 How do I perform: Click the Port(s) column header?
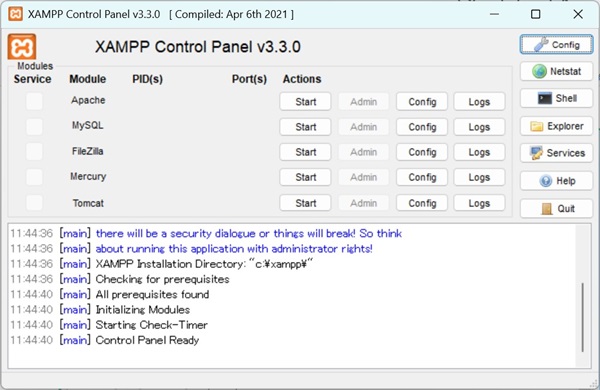(249, 79)
